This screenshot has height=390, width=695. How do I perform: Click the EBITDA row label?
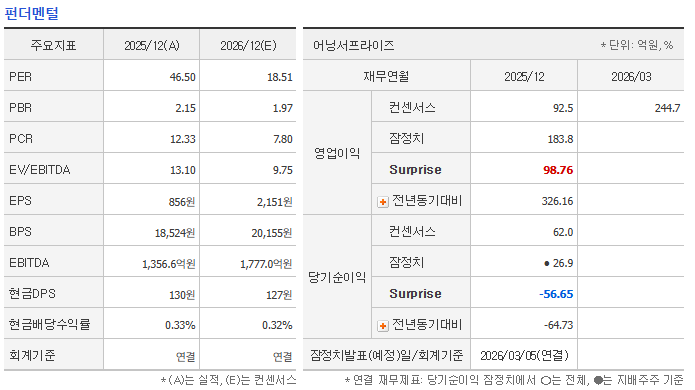pos(29,263)
